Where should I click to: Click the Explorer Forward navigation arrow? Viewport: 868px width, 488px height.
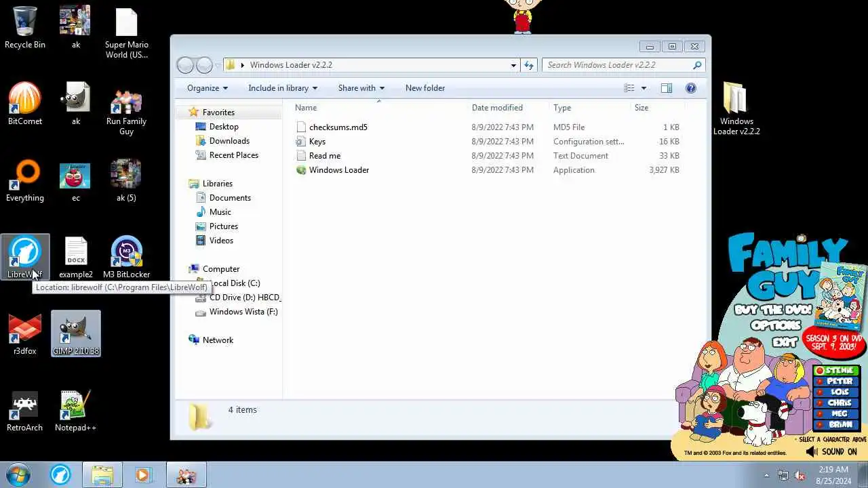pyautogui.click(x=204, y=65)
